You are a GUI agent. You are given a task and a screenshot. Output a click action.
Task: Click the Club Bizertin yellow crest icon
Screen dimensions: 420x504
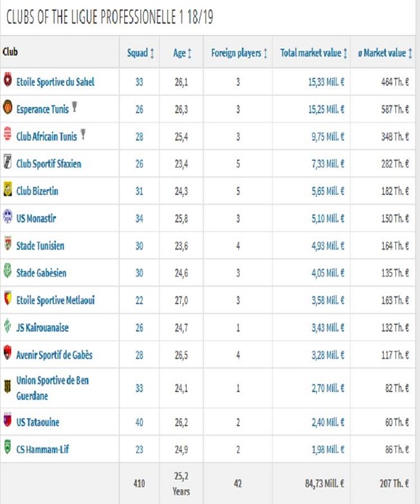(x=8, y=189)
